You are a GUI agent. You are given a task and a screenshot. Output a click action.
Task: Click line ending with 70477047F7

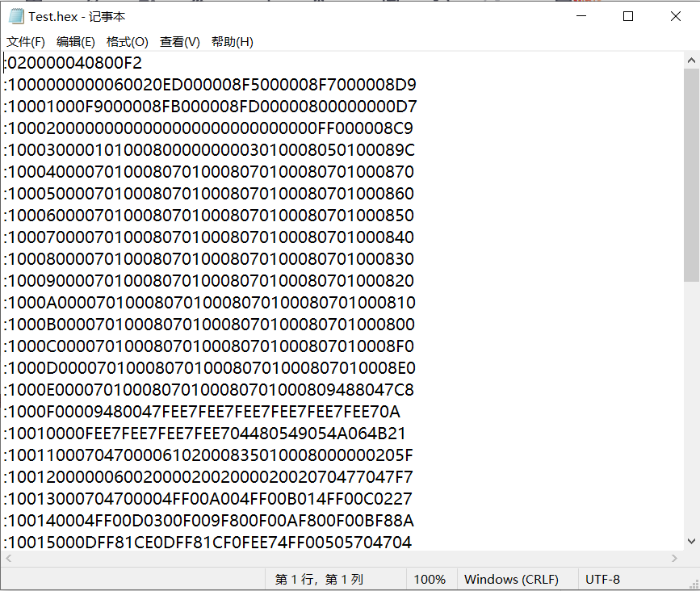208,478
